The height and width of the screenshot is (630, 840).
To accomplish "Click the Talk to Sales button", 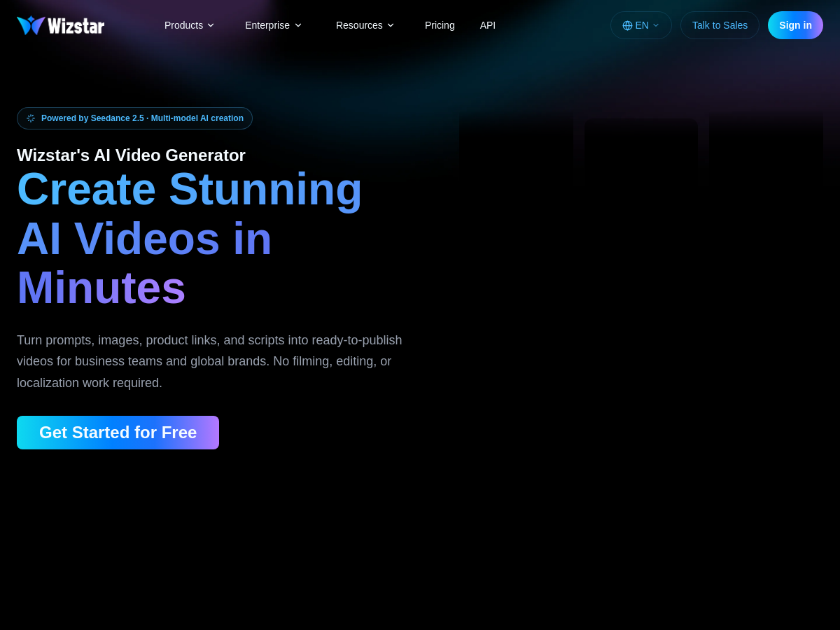I will [x=720, y=25].
